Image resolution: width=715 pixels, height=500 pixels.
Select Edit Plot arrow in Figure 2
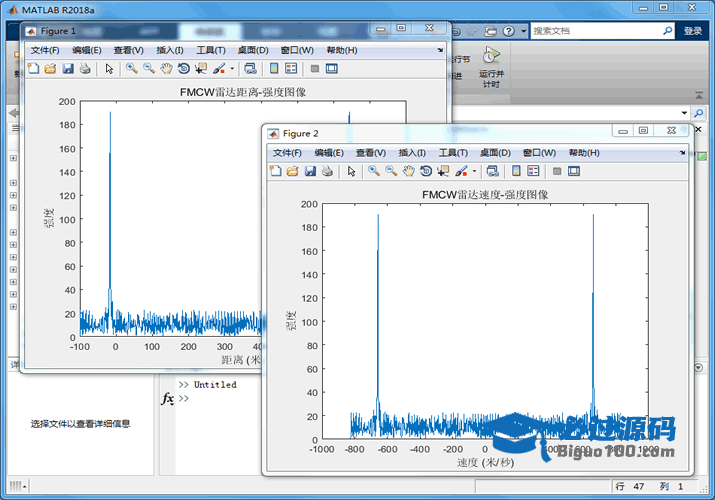point(351,171)
